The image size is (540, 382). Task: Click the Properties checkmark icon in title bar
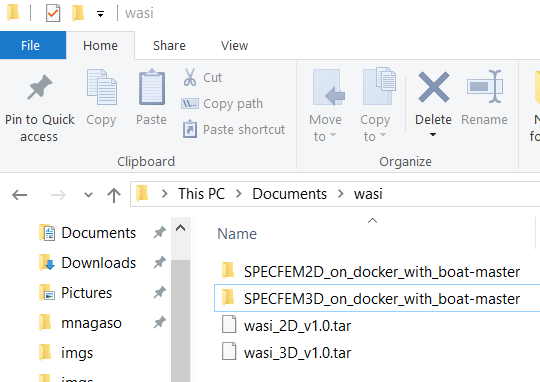tap(53, 13)
